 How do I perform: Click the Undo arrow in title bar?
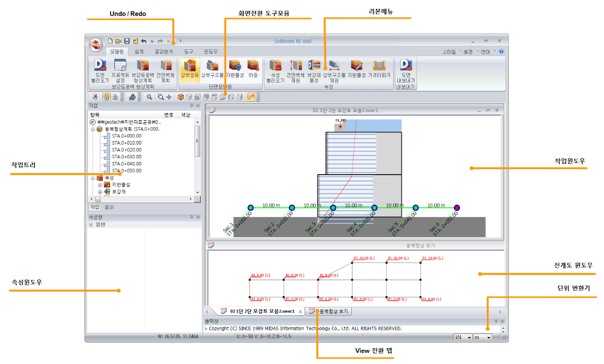[144, 41]
